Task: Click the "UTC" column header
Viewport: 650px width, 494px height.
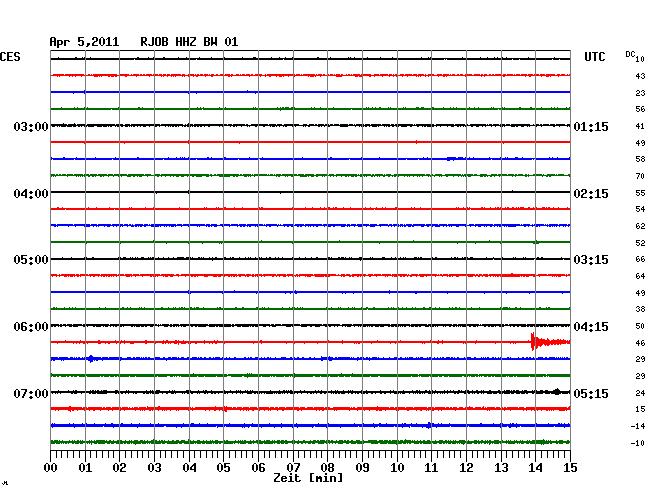Action: point(594,57)
